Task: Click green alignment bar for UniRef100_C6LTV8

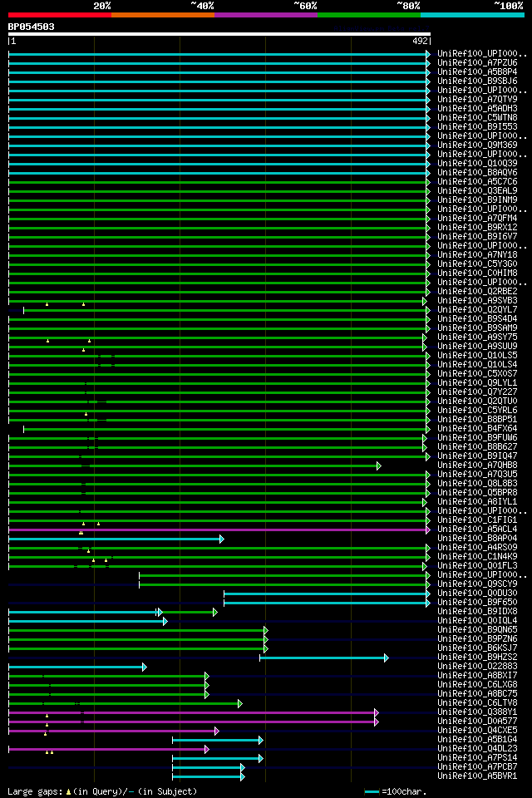Action: 126,704
